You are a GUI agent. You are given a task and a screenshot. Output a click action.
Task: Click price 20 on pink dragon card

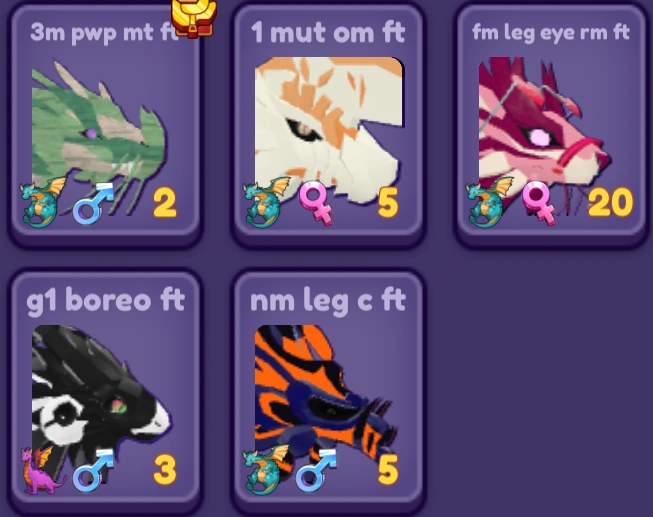point(611,202)
